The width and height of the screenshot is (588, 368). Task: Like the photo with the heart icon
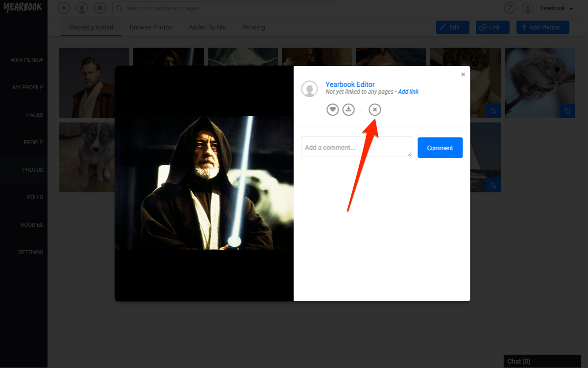tap(333, 109)
